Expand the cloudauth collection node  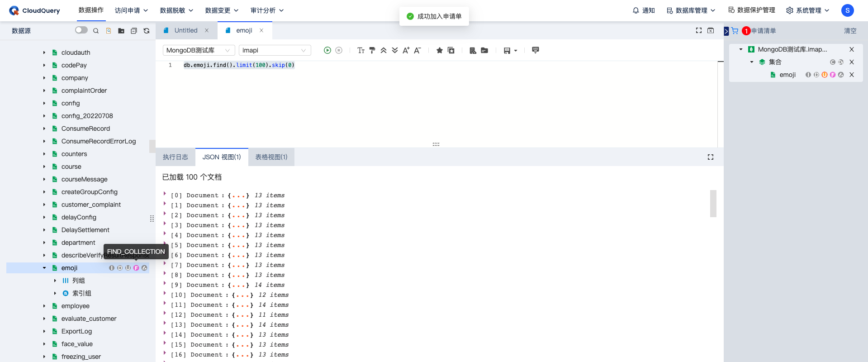44,52
